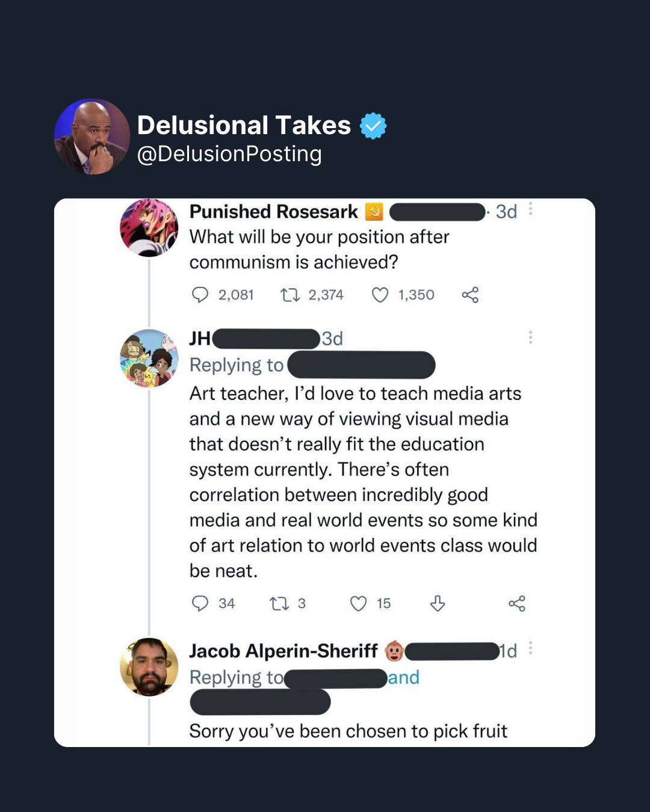Open the @DelusionPosting handle
This screenshot has height=812, width=650.
229,154
